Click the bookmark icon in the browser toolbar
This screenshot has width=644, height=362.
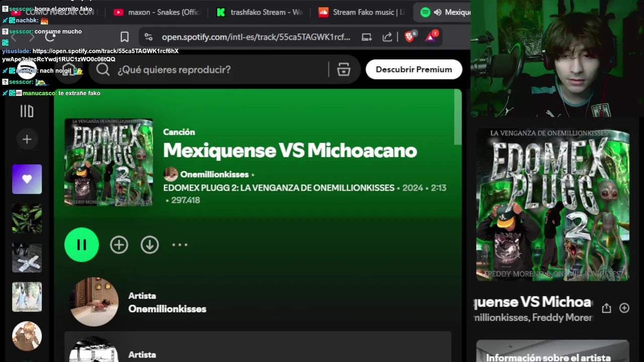point(124,37)
